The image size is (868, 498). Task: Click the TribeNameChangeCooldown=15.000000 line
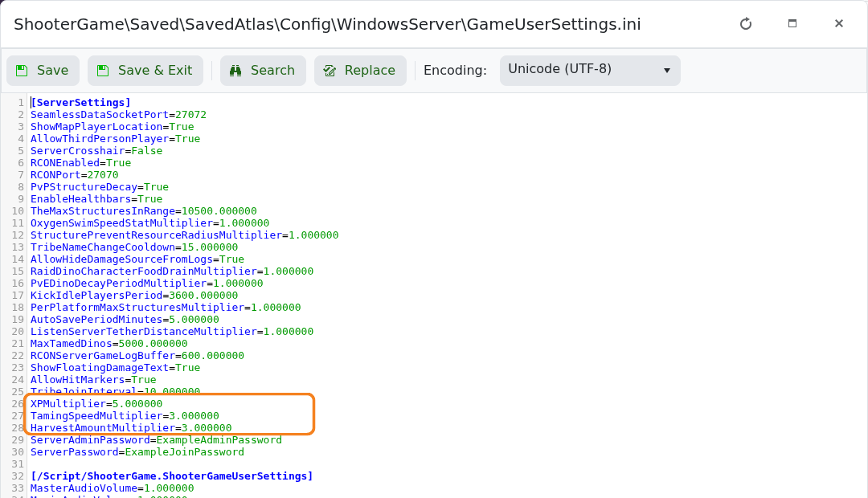[x=134, y=247]
